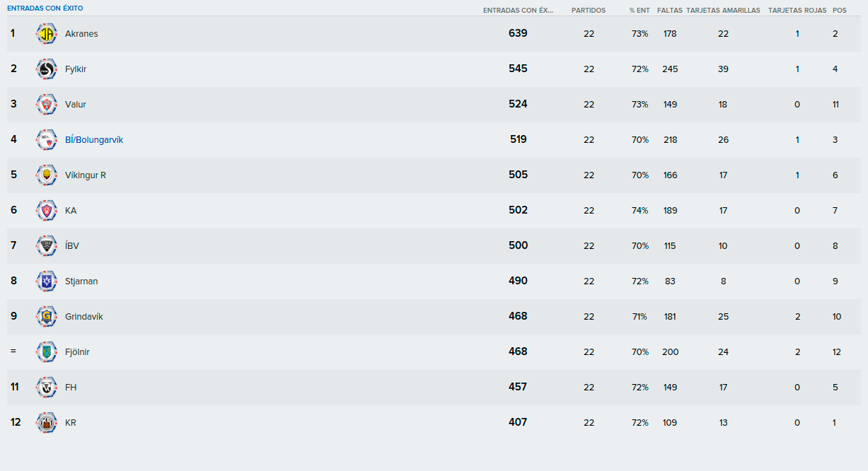Image resolution: width=868 pixels, height=471 pixels.
Task: Click the Entradas con éxito table title
Action: 45,8
